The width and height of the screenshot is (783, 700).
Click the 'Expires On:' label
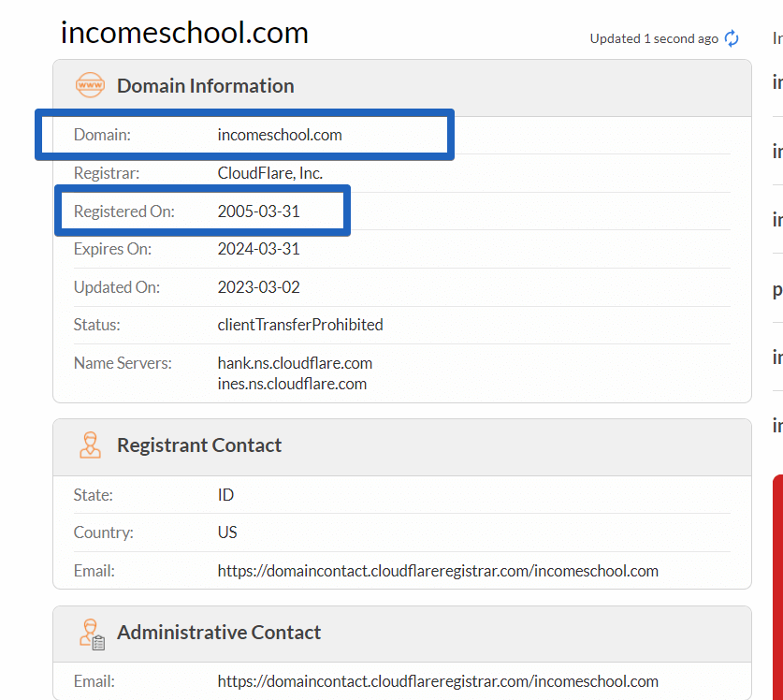(112, 249)
